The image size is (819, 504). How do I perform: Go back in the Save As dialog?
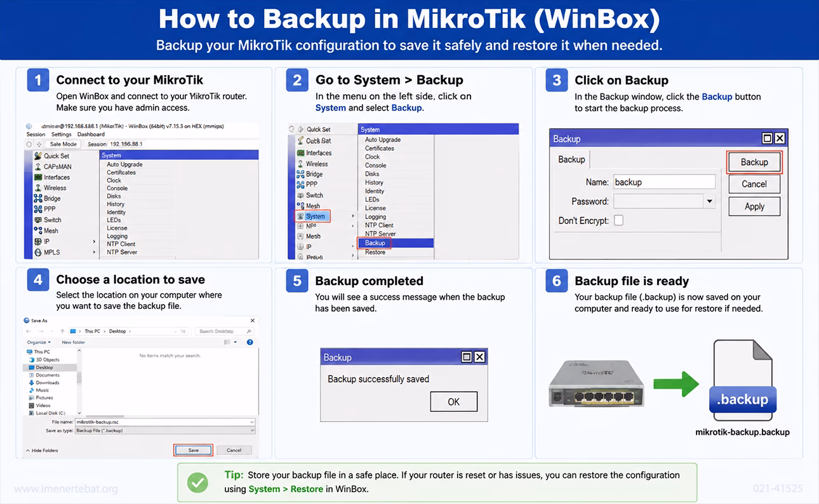click(29, 331)
